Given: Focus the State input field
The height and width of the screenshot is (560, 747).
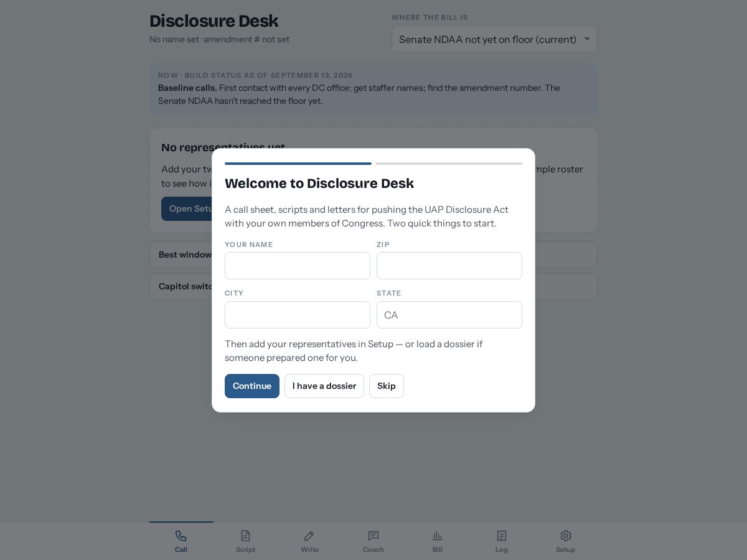Looking at the screenshot, I should click(x=449, y=315).
